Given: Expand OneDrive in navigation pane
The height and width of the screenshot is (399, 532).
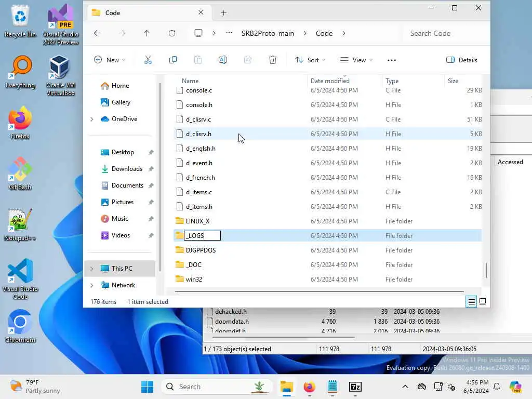Looking at the screenshot, I should pyautogui.click(x=91, y=119).
